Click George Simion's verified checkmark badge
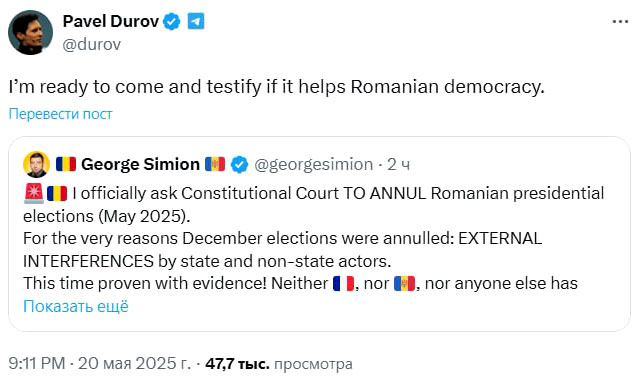 239,165
